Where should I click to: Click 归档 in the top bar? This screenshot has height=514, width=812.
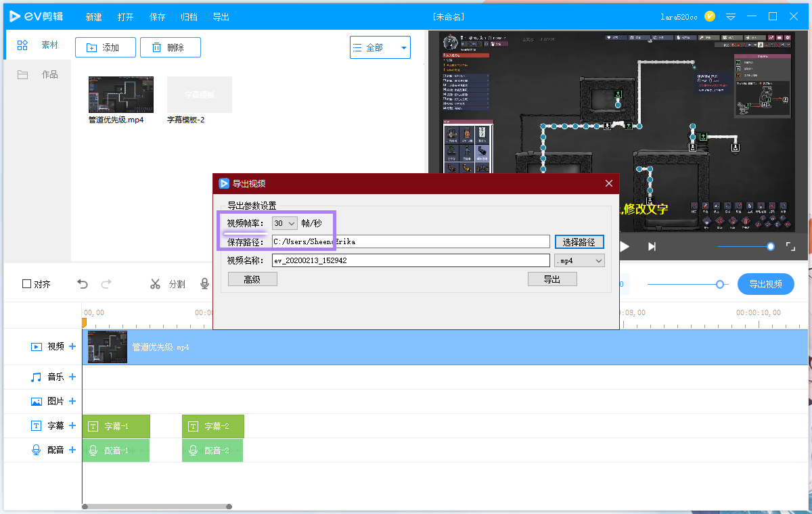pyautogui.click(x=189, y=17)
